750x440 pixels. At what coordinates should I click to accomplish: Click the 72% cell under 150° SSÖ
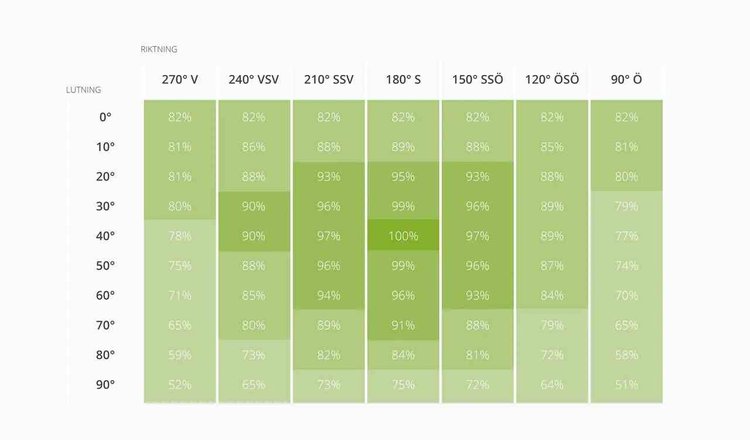click(x=477, y=384)
